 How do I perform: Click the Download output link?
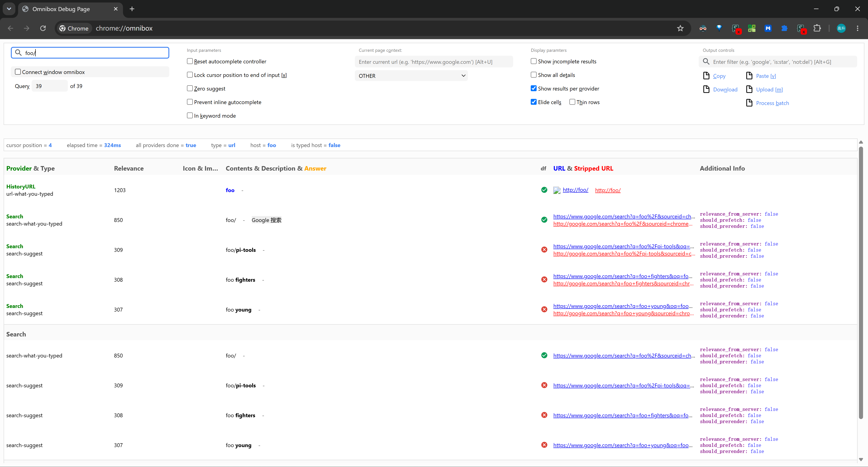tap(725, 89)
